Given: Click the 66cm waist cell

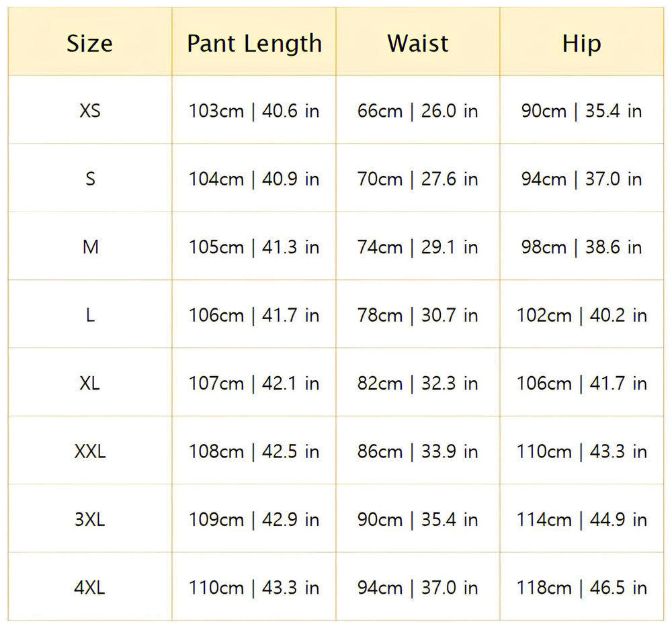Looking at the screenshot, I should pyautogui.click(x=417, y=111).
